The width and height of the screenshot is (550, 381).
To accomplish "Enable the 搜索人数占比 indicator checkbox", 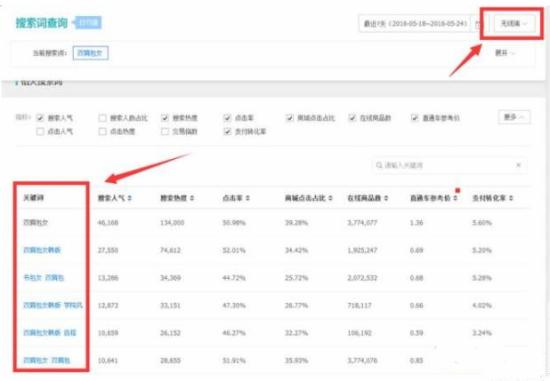I will [102, 118].
